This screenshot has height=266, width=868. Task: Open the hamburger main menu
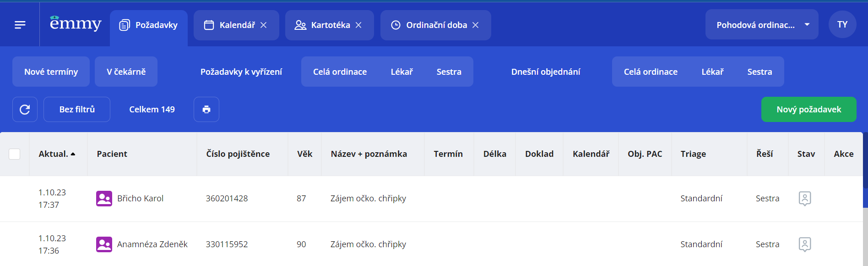click(x=20, y=25)
